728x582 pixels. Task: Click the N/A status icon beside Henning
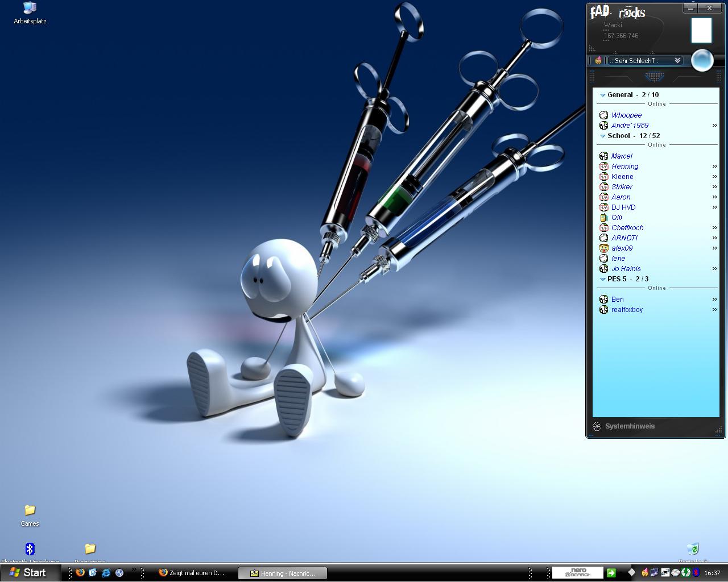point(603,167)
